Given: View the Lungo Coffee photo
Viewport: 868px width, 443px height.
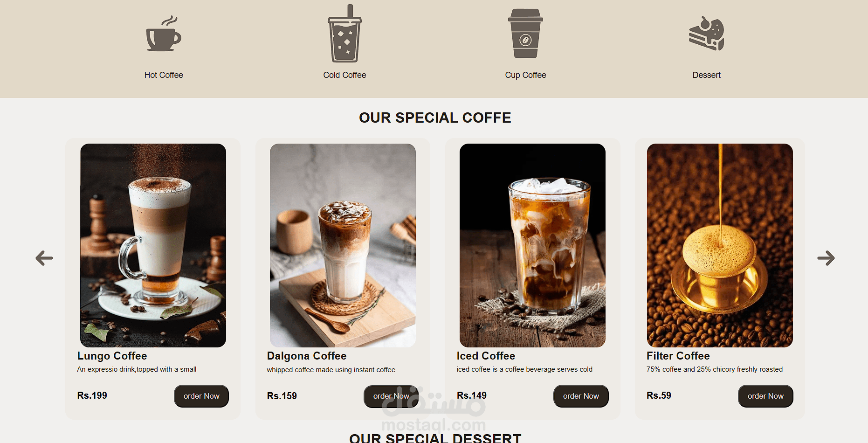Looking at the screenshot, I should point(153,245).
